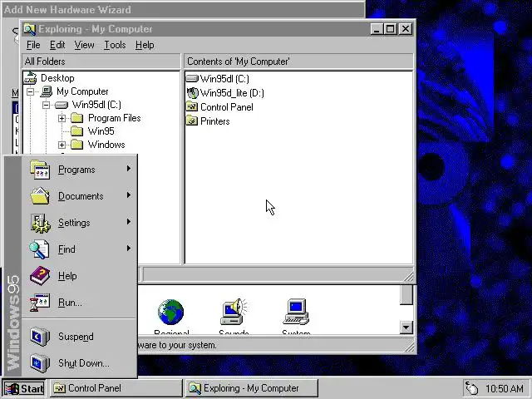Viewport: 532px width, 399px height.
Task: Collapse the My Computer tree node
Action: (x=30, y=91)
